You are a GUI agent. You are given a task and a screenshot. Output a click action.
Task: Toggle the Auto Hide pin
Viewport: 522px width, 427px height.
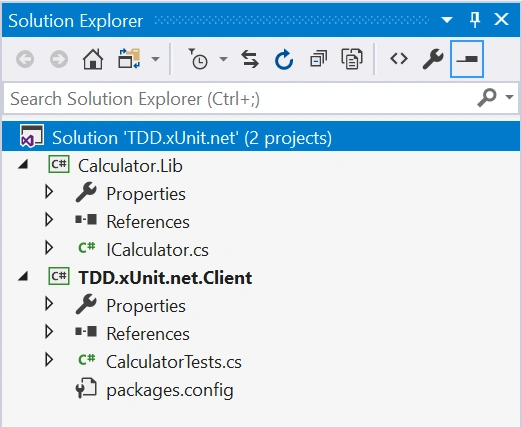[x=475, y=20]
